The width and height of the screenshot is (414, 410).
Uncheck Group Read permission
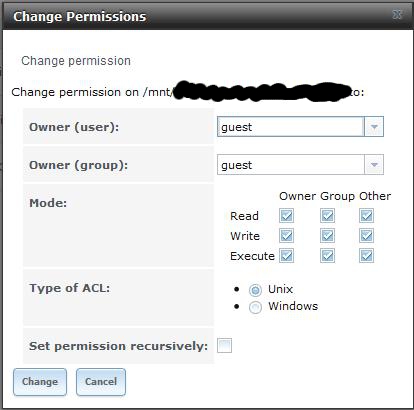click(x=327, y=216)
